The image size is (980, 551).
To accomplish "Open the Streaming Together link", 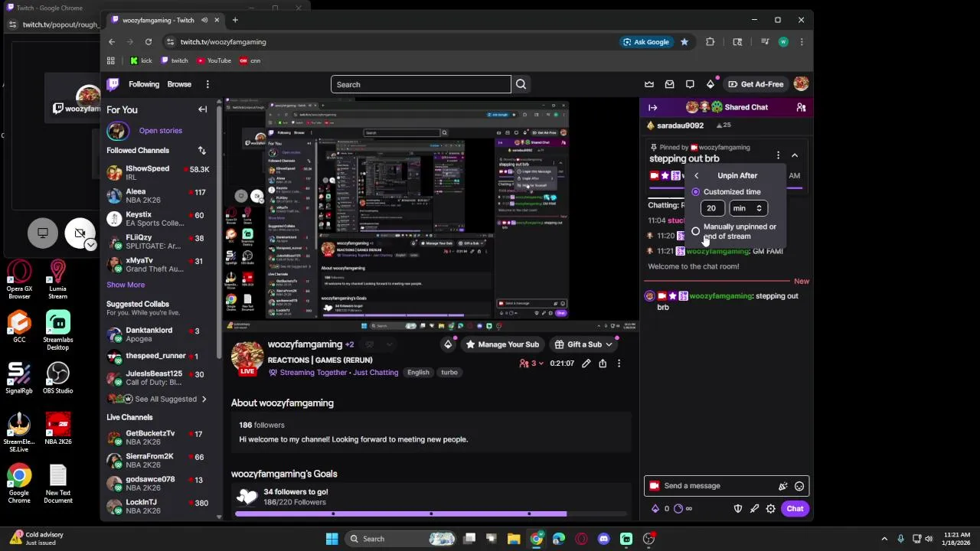I will [313, 373].
